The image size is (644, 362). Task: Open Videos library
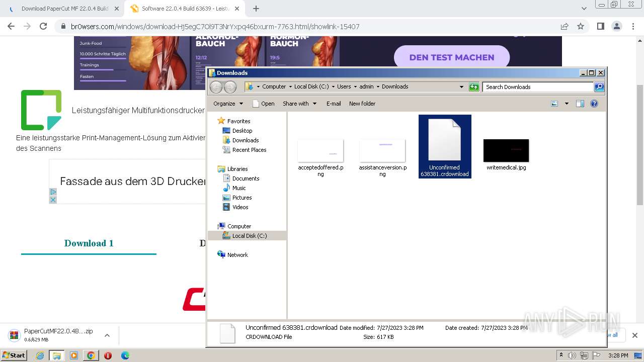pos(235,207)
